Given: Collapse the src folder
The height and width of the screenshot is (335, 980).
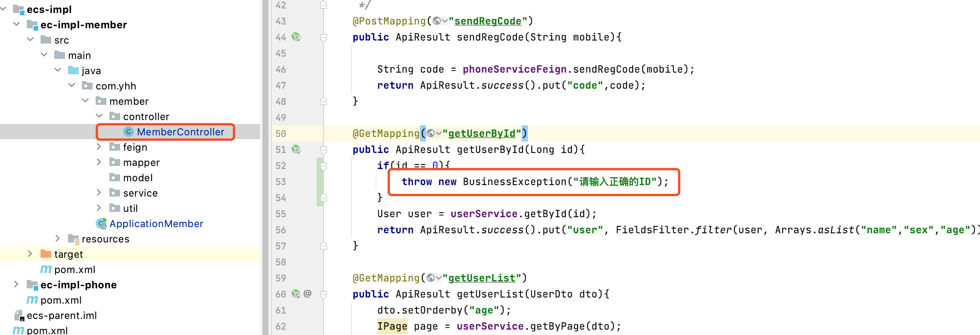Looking at the screenshot, I should 30,39.
